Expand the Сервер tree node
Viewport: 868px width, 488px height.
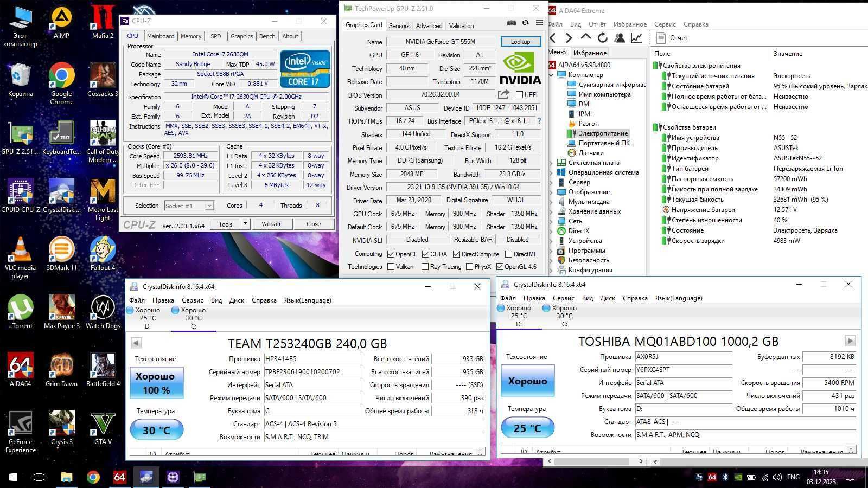pyautogui.click(x=552, y=182)
